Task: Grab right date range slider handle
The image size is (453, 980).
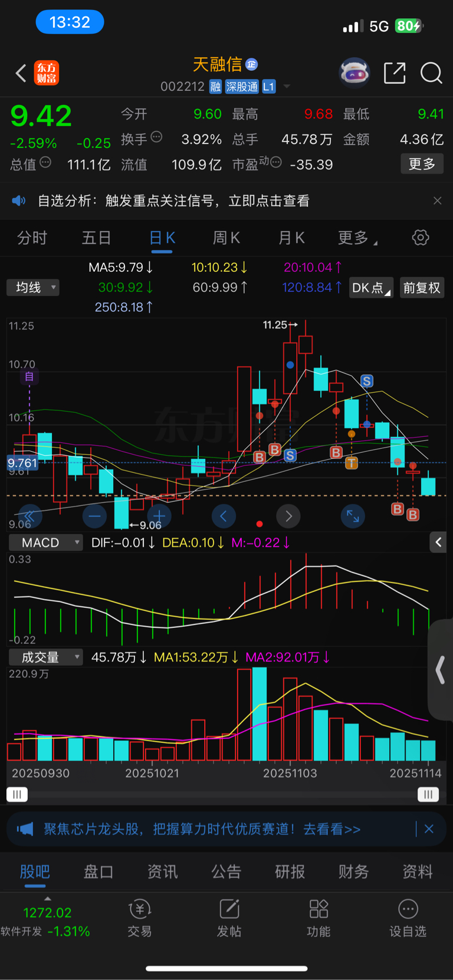Action: click(428, 794)
